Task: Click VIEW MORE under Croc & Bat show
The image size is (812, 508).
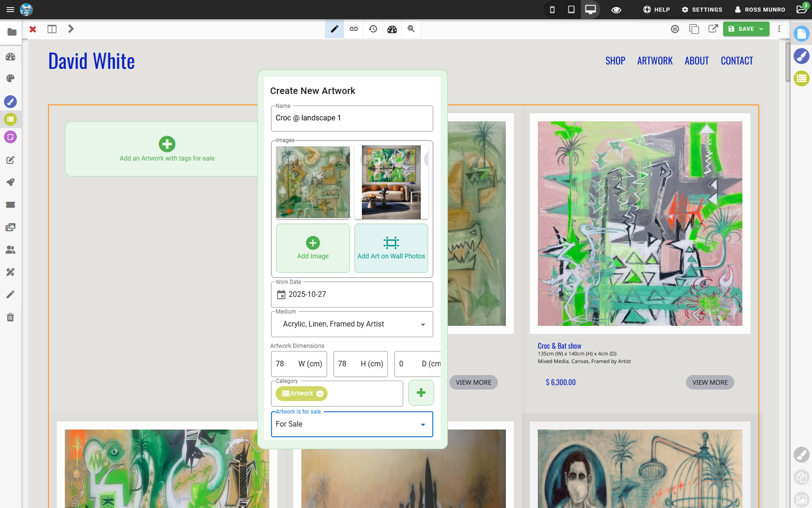Action: click(710, 382)
